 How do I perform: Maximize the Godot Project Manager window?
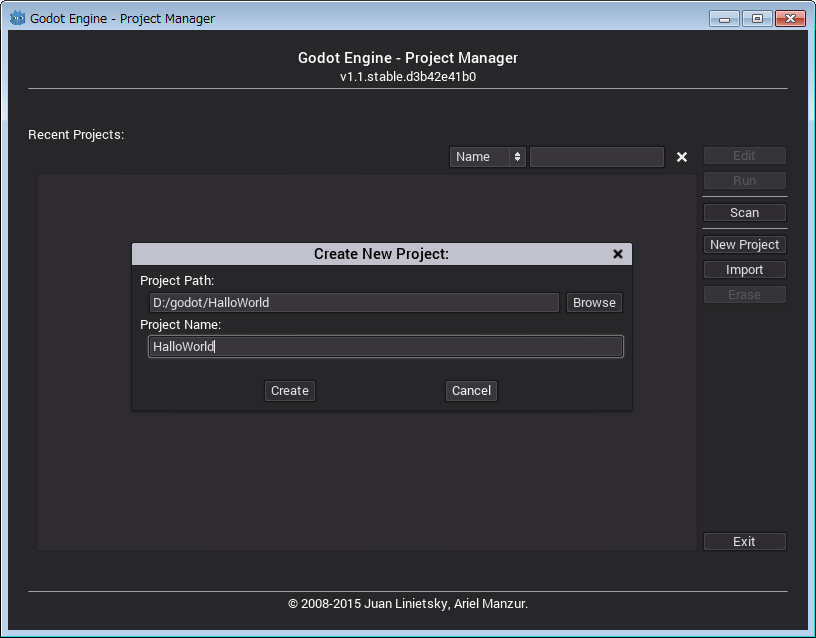[x=757, y=19]
